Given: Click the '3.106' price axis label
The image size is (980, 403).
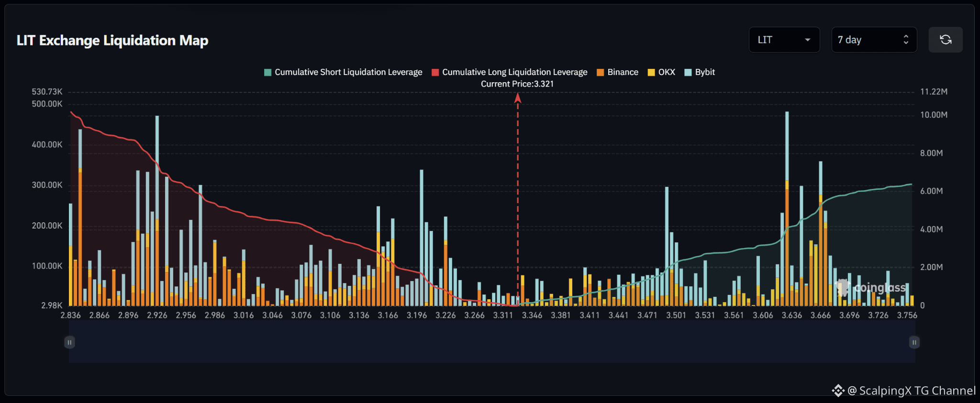Looking at the screenshot, I should click(330, 316).
